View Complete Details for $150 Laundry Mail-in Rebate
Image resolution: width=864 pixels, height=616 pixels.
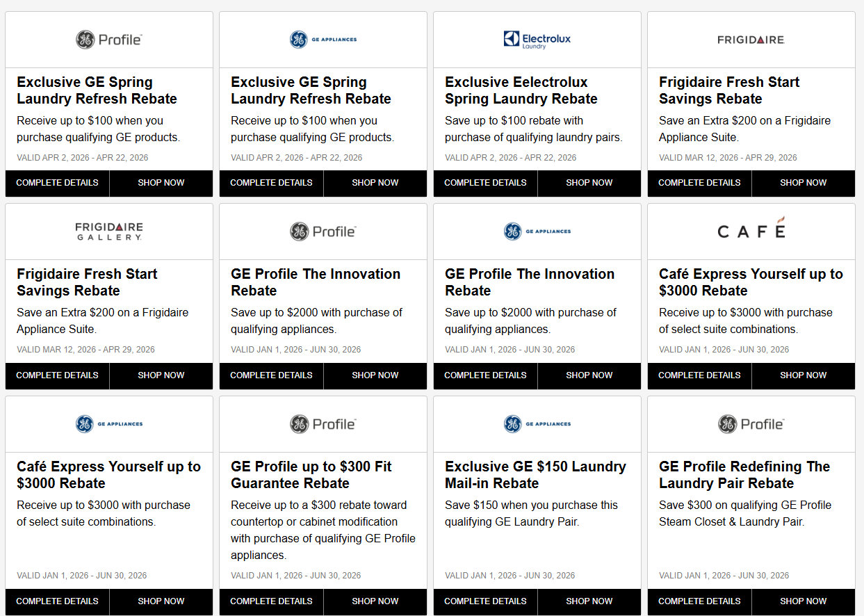(x=485, y=601)
